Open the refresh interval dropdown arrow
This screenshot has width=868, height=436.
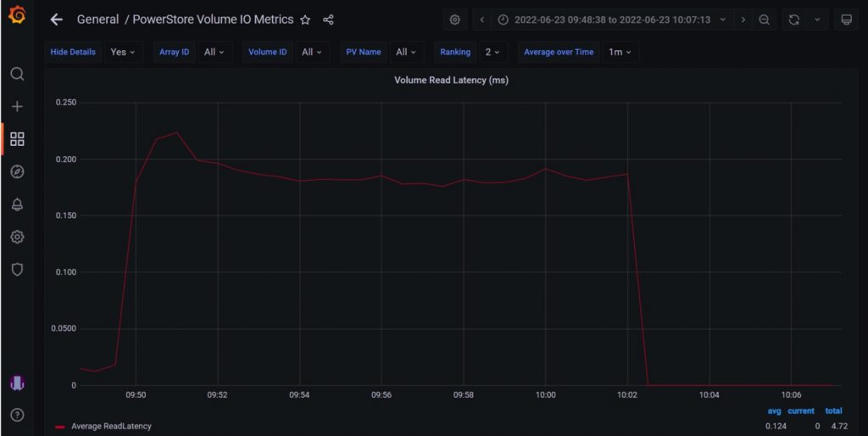tap(817, 20)
